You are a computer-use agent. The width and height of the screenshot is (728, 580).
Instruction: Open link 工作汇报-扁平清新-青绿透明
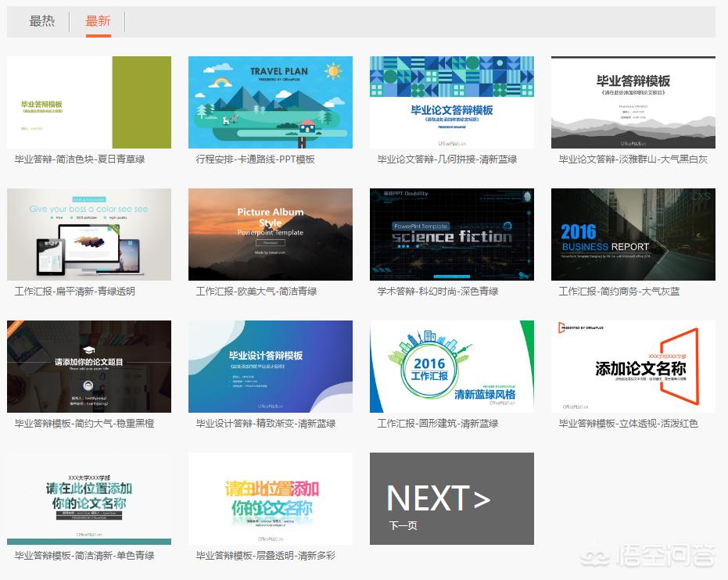[75, 292]
